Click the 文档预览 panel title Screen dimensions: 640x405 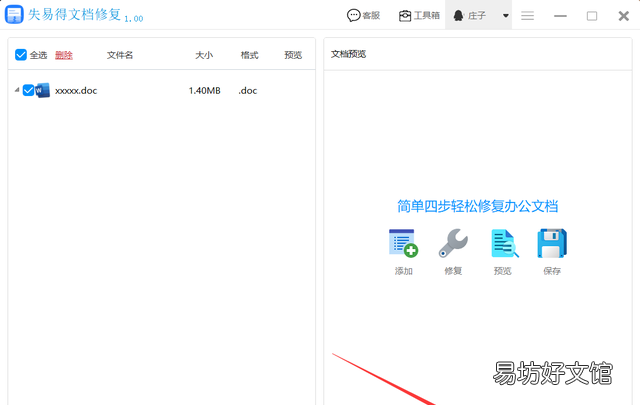(x=348, y=54)
